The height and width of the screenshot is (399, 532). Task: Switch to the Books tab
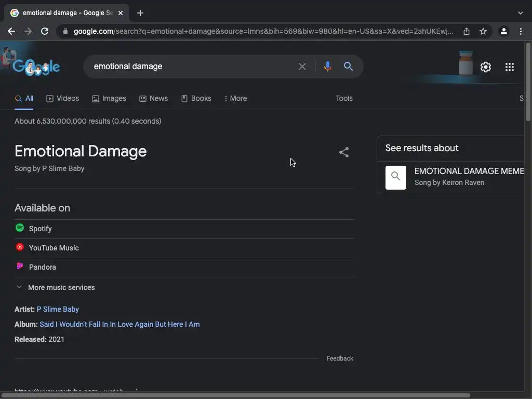click(196, 98)
